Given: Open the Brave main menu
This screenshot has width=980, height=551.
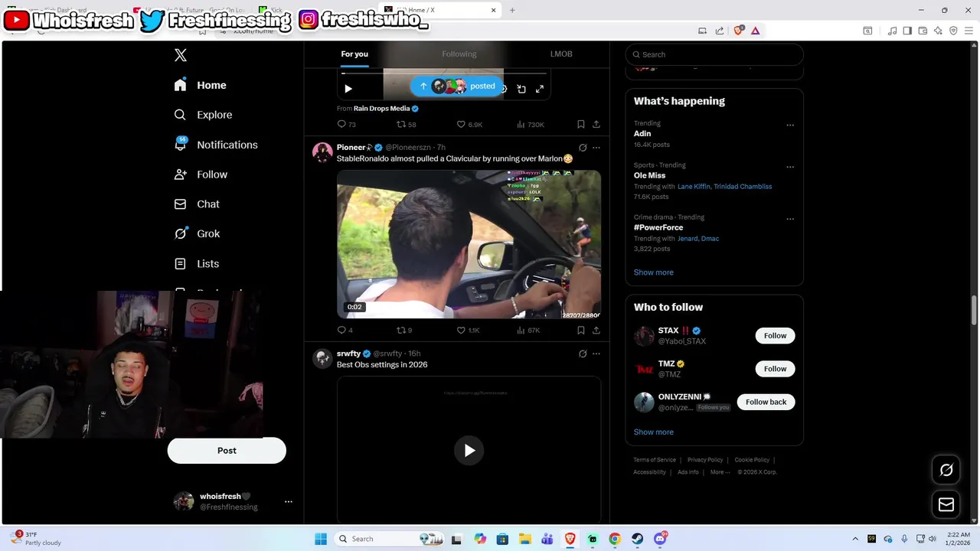Looking at the screenshot, I should (969, 31).
